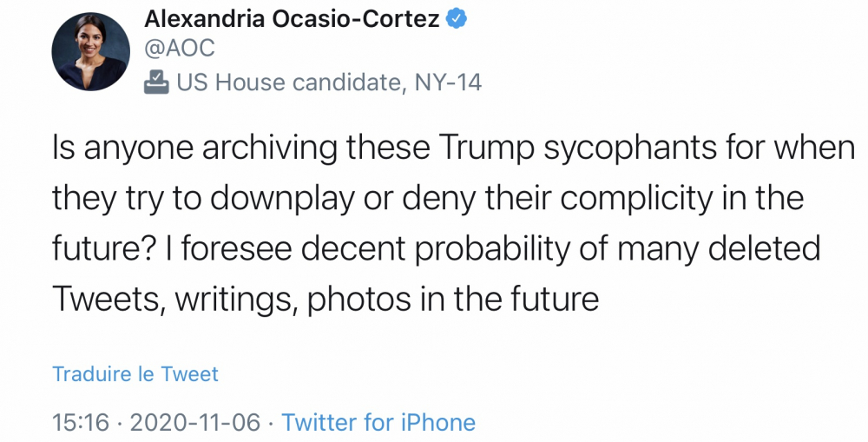Open the Twitter for iPhone source link

click(378, 423)
